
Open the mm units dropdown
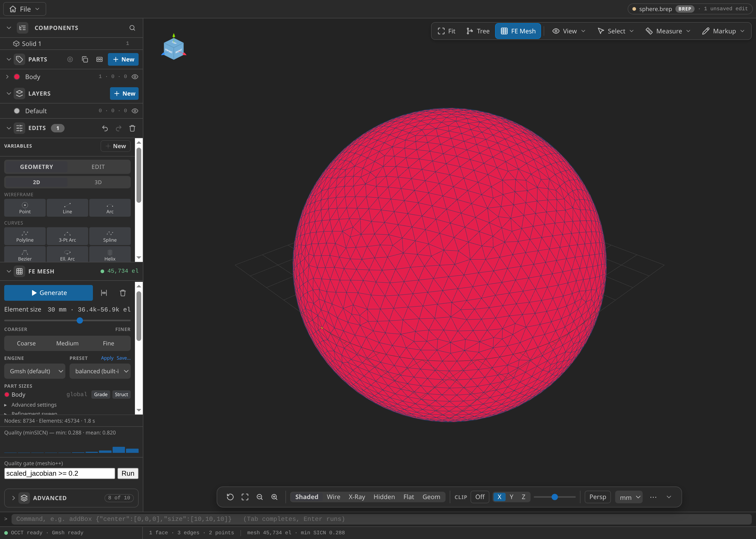pyautogui.click(x=629, y=497)
